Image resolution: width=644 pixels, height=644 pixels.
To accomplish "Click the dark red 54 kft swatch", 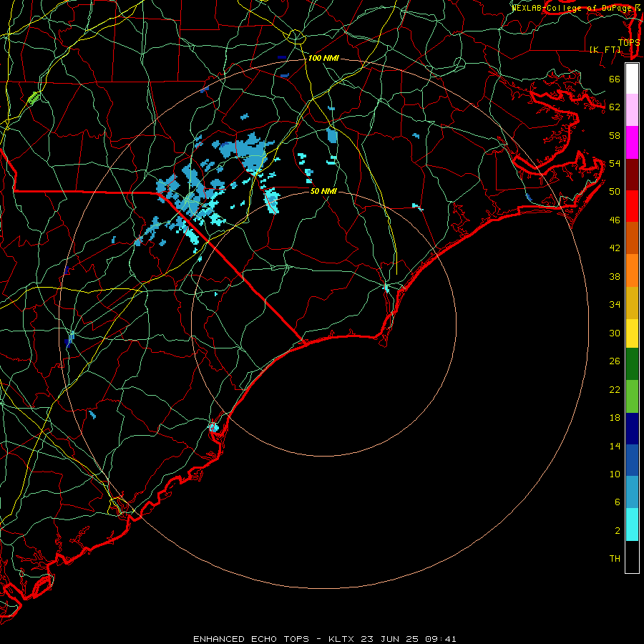I will (632, 175).
